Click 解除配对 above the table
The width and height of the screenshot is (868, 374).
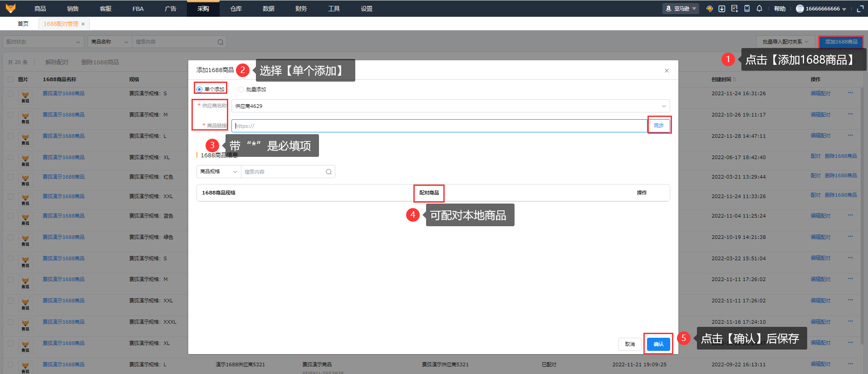tap(57, 62)
